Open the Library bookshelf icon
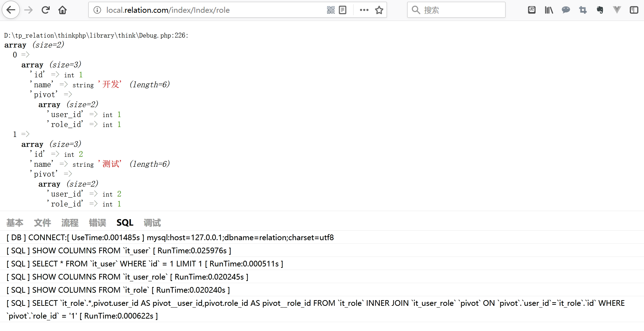Screen dimensions: 644x331 coord(549,10)
